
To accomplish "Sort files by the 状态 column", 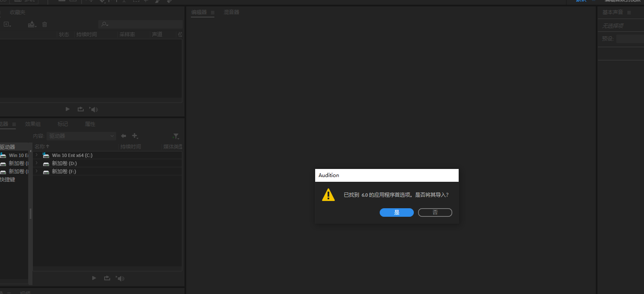I will (x=64, y=35).
